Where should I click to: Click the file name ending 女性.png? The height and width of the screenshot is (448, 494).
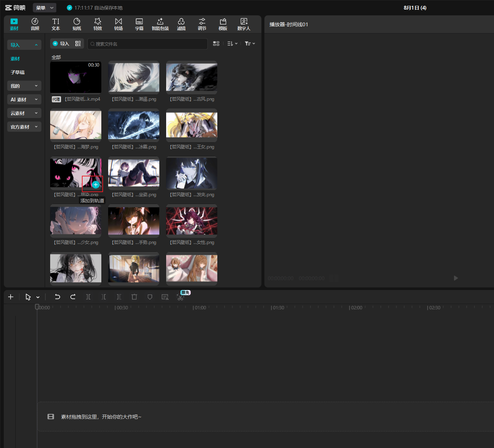click(x=192, y=242)
